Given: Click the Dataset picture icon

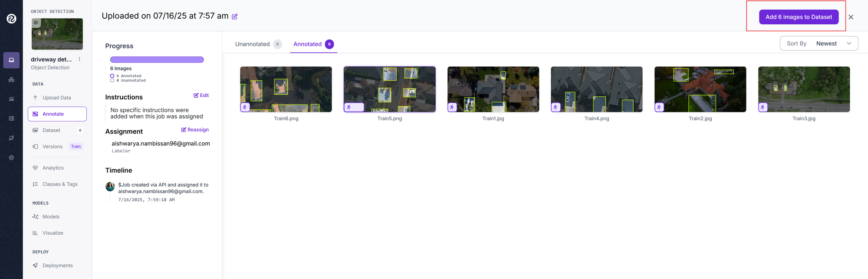Looking at the screenshot, I should 35,130.
